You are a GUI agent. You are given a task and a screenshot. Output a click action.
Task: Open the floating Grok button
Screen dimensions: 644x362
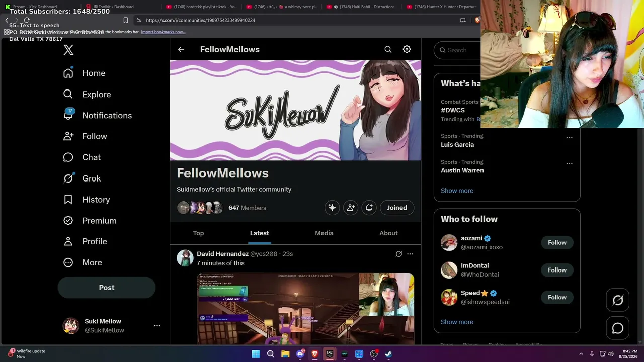(618, 301)
